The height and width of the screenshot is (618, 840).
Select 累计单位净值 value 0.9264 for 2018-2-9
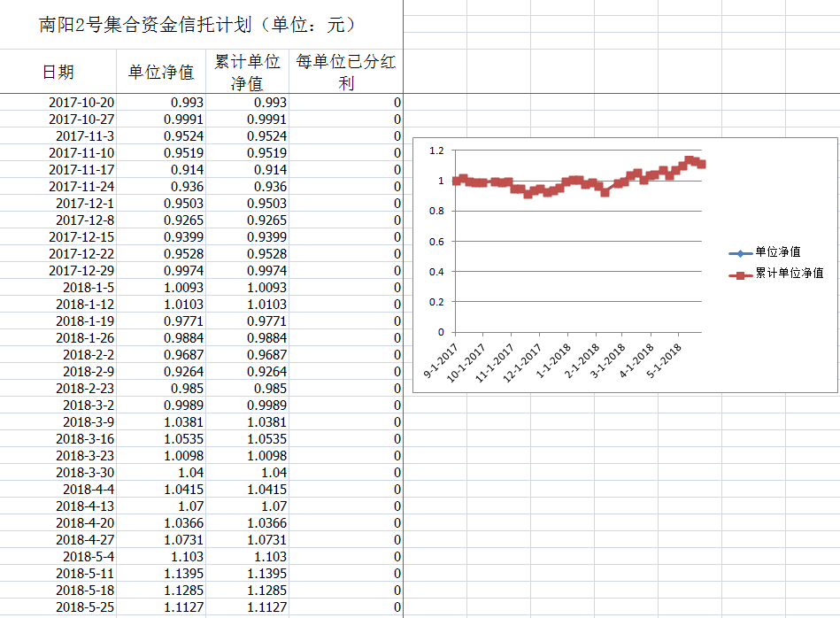click(266, 372)
